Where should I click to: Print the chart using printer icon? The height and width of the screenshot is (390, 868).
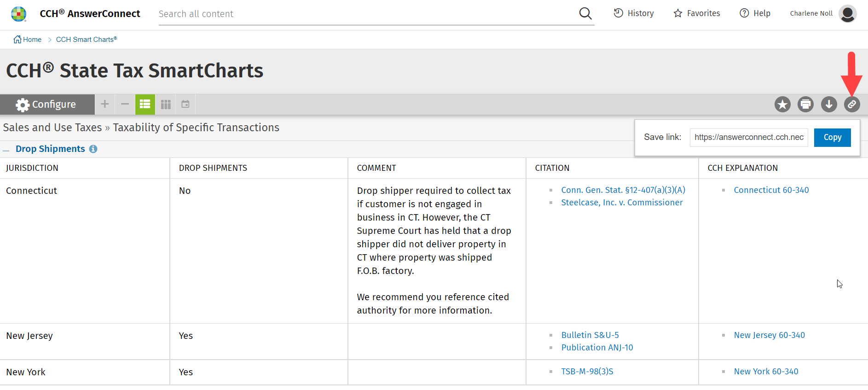click(805, 105)
